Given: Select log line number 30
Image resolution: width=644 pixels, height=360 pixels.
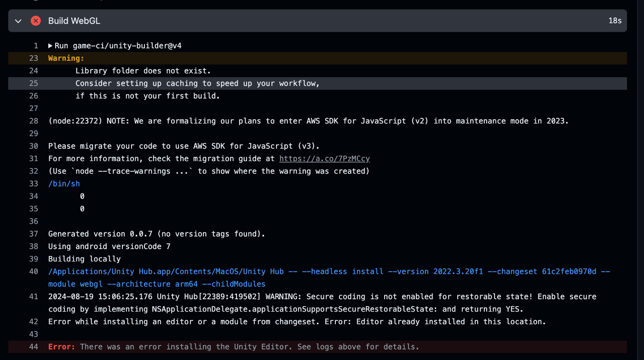Looking at the screenshot, I should (x=33, y=146).
